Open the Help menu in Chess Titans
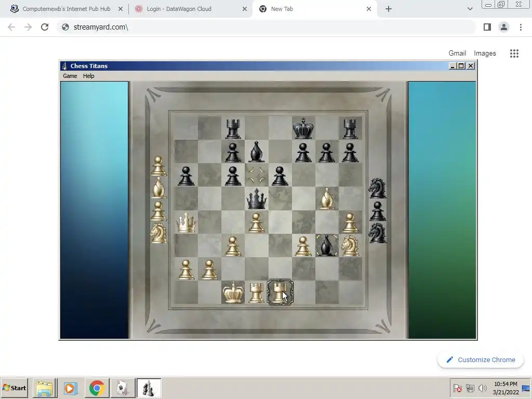The height and width of the screenshot is (399, 532). (x=88, y=76)
